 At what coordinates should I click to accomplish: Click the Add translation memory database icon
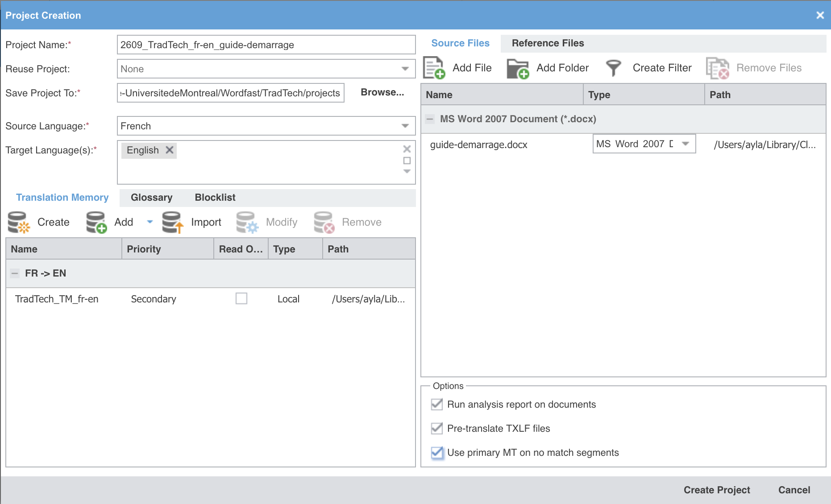(x=96, y=222)
